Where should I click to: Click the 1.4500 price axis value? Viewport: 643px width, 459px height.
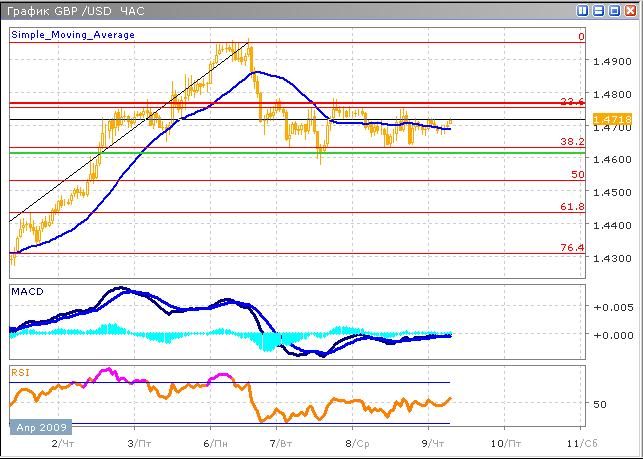tap(612, 191)
